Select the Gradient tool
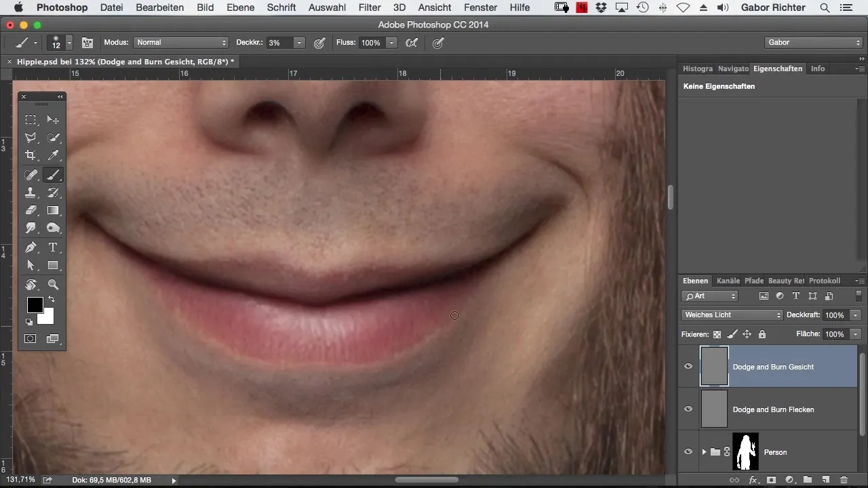 click(53, 210)
